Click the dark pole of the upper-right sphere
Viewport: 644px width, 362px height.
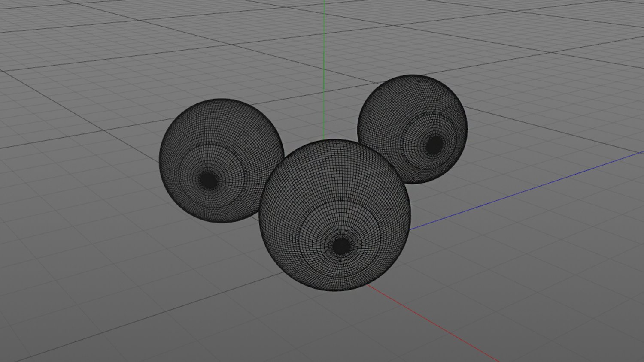(434, 145)
